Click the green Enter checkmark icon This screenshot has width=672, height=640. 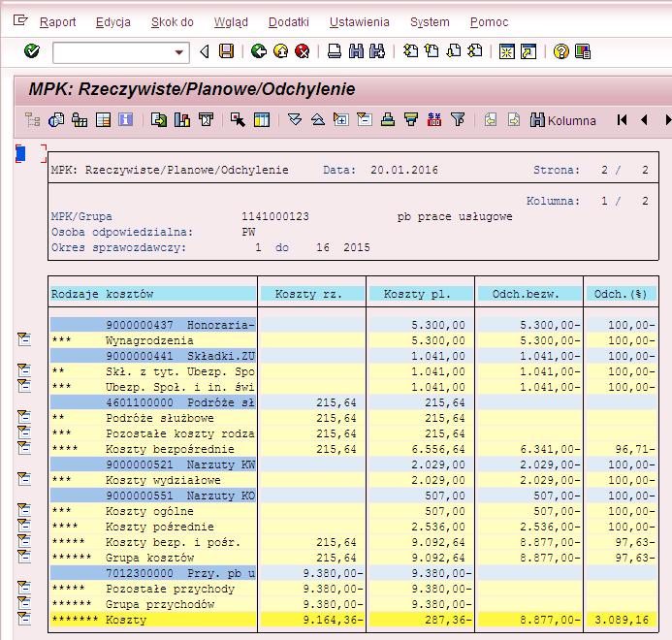point(32,51)
